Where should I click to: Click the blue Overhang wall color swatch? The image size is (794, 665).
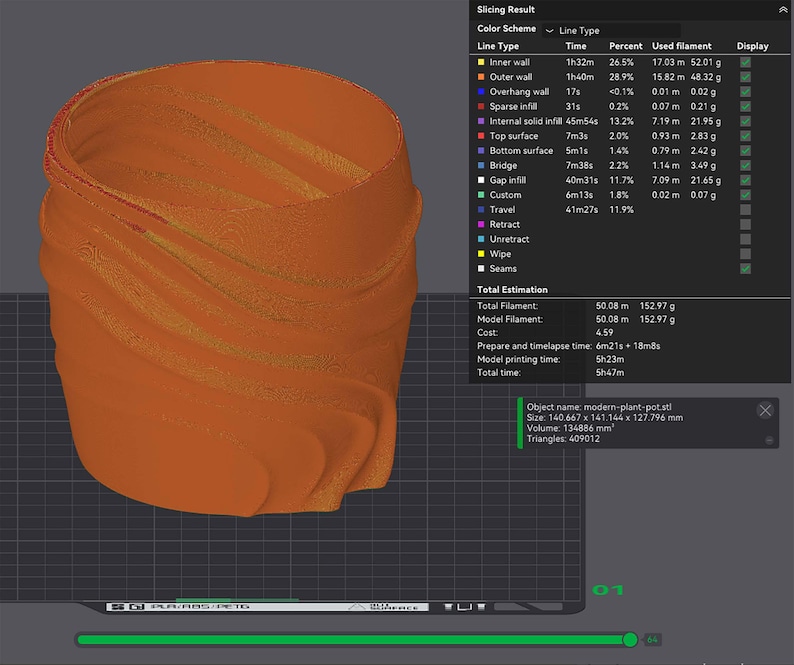[x=481, y=92]
